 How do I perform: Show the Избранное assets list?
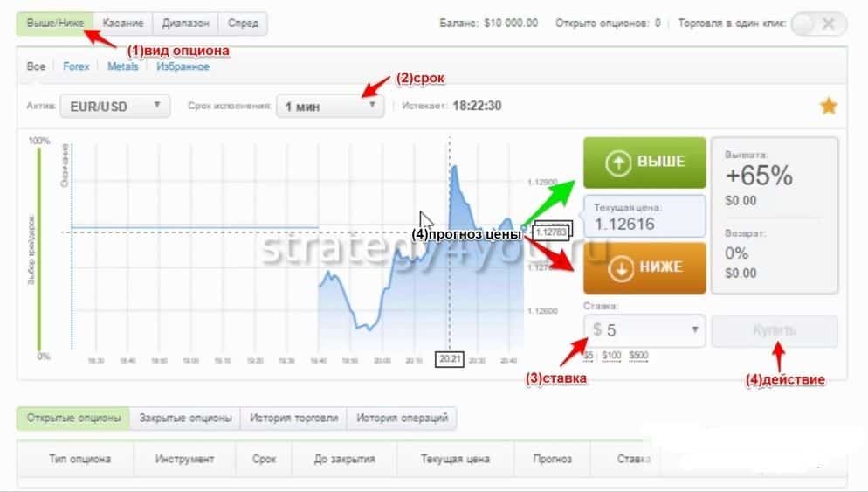(x=183, y=66)
